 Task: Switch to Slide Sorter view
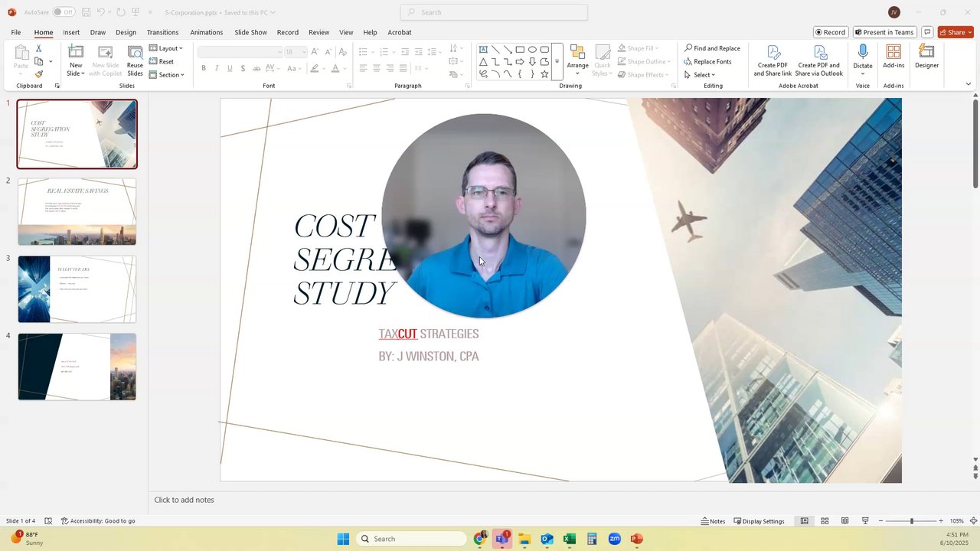point(825,521)
